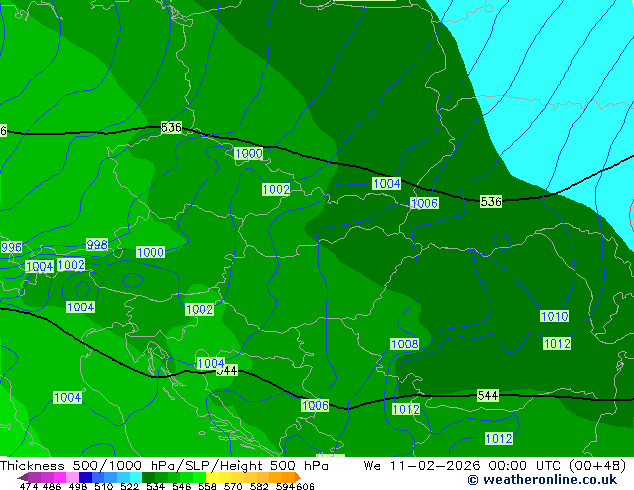Screen dimensions: 634x490
Task: Click the '582' legend value
Action: click(259, 486)
